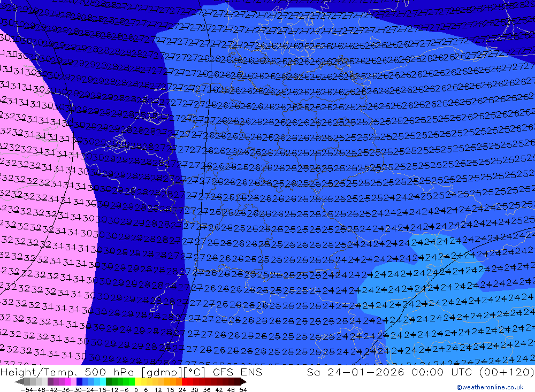Select the yellow legend swatch at 0
Screen dimensions: 535x392
(137, 381)
